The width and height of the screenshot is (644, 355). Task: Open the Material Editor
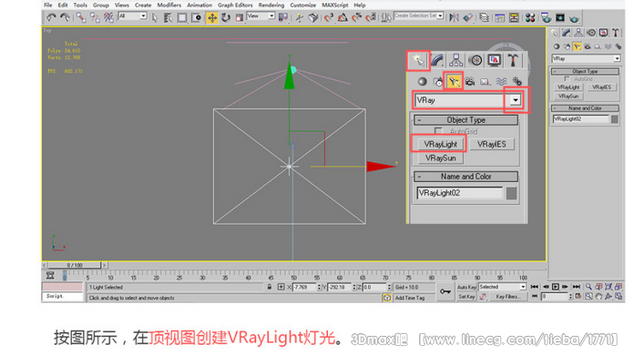(x=530, y=17)
